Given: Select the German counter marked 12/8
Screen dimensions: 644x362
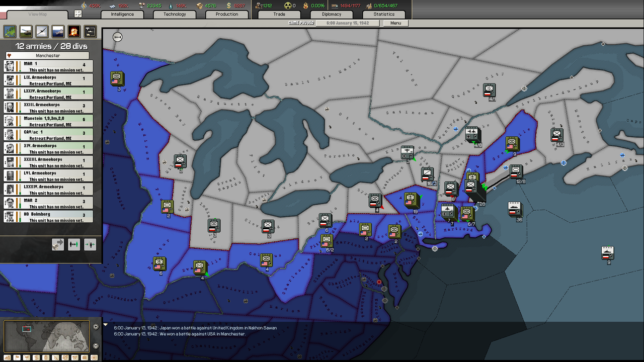Looking at the screenshot, I should (516, 172).
